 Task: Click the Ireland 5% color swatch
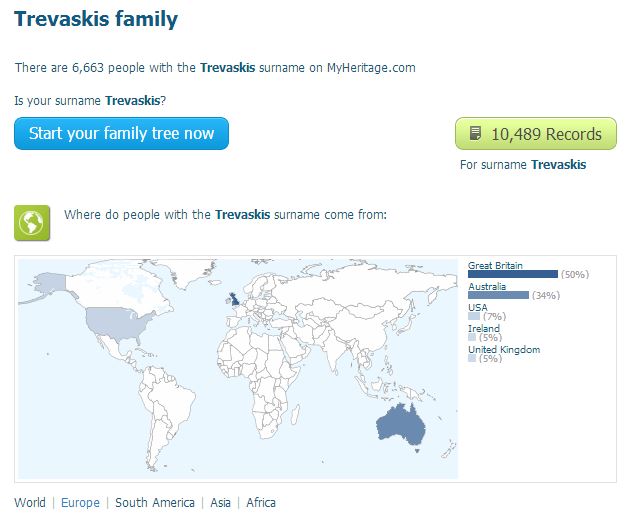pyautogui.click(x=472, y=337)
